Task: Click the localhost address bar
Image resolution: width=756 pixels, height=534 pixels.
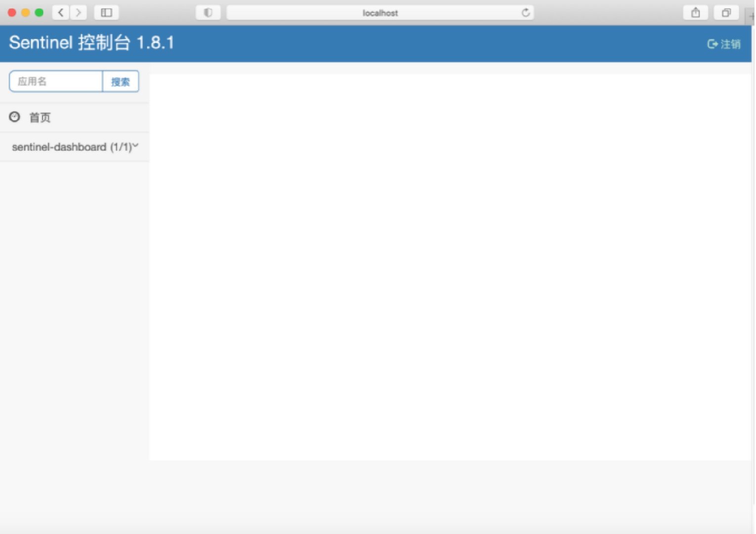Action: 380,12
